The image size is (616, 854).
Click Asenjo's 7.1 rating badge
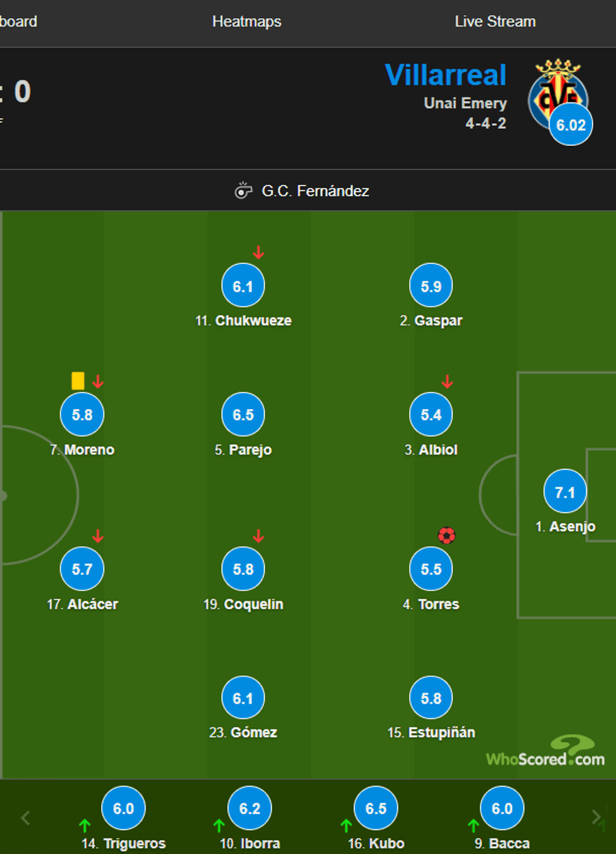564,491
